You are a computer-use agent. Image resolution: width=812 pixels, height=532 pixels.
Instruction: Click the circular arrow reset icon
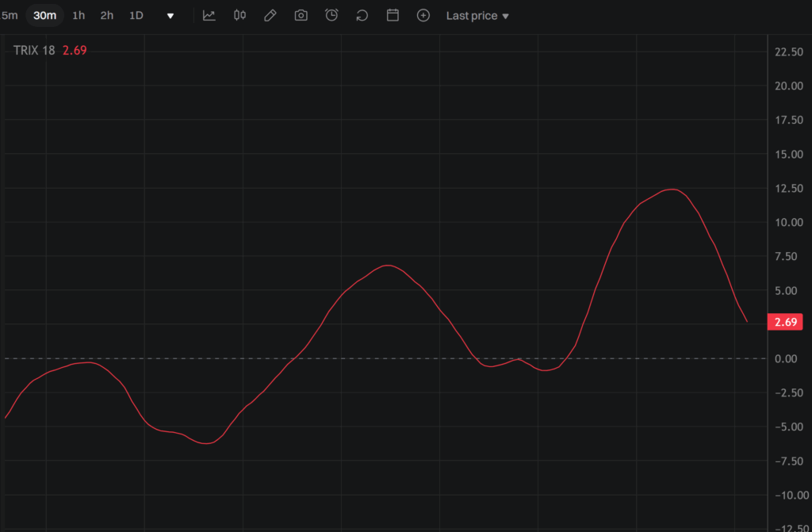tap(362, 15)
